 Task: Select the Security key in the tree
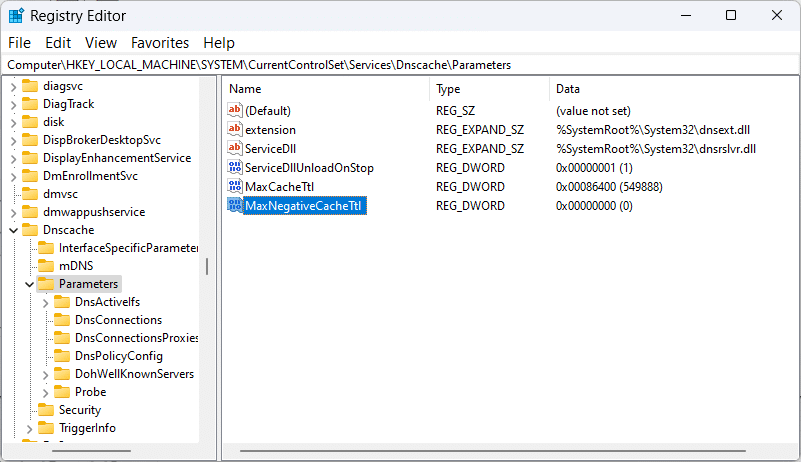[x=80, y=410]
